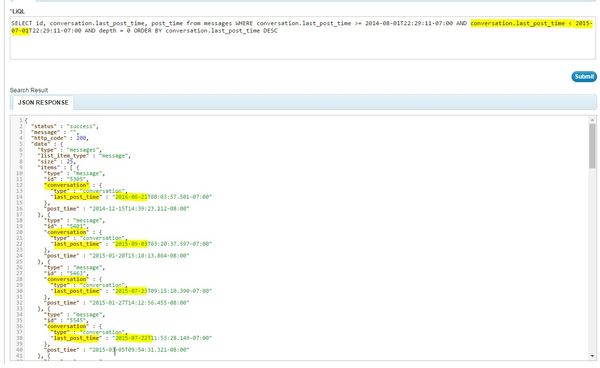The width and height of the screenshot is (600, 368).
Task: Click the last_post_time value starting 2015-07-23
Action: (x=162, y=291)
